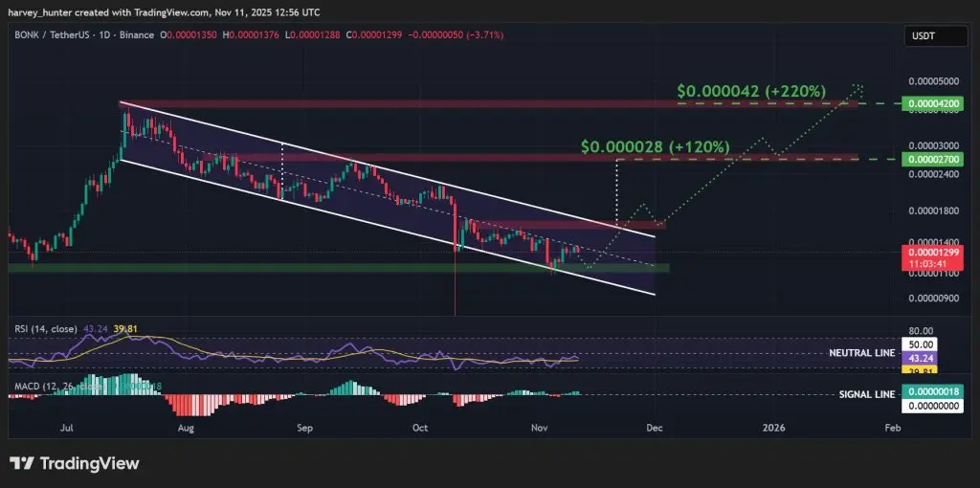Select the $0.000028 (+120%) target annotation
This screenshot has width=980, height=488.
[x=655, y=146]
